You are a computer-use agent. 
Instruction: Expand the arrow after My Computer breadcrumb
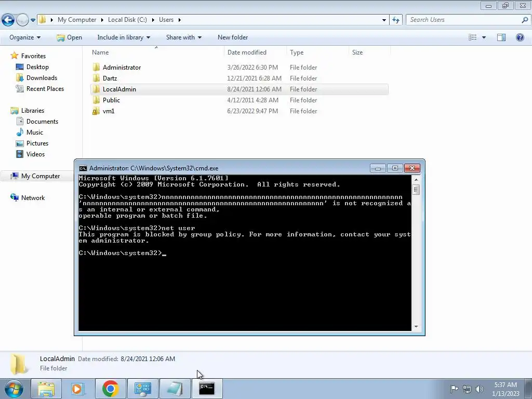point(102,20)
